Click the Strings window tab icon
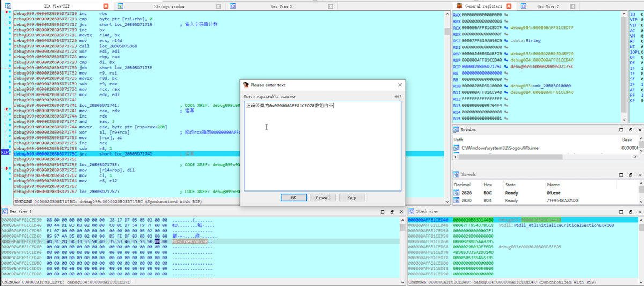This screenshot has width=644, height=286. tap(120, 6)
